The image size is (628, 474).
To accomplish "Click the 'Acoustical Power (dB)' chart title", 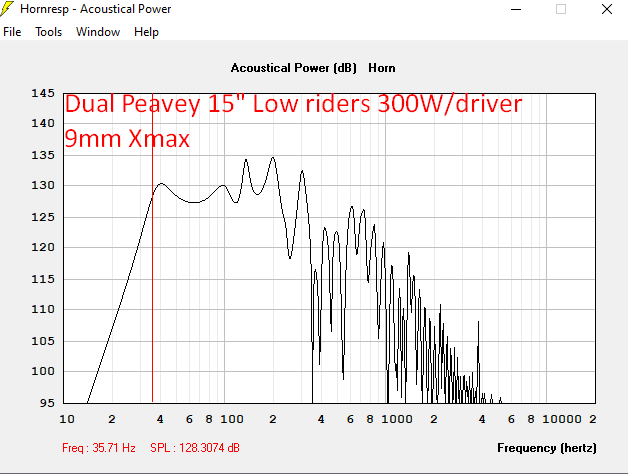I will tap(293, 68).
